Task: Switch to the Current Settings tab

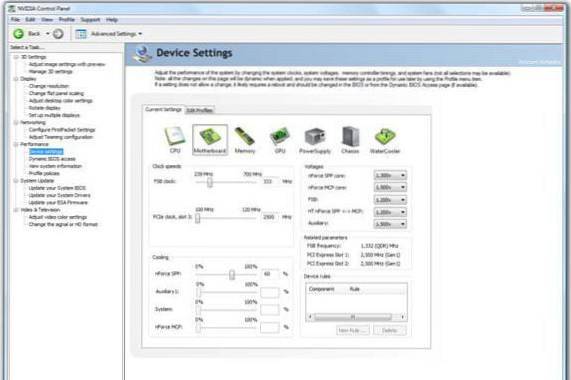Action: point(163,109)
